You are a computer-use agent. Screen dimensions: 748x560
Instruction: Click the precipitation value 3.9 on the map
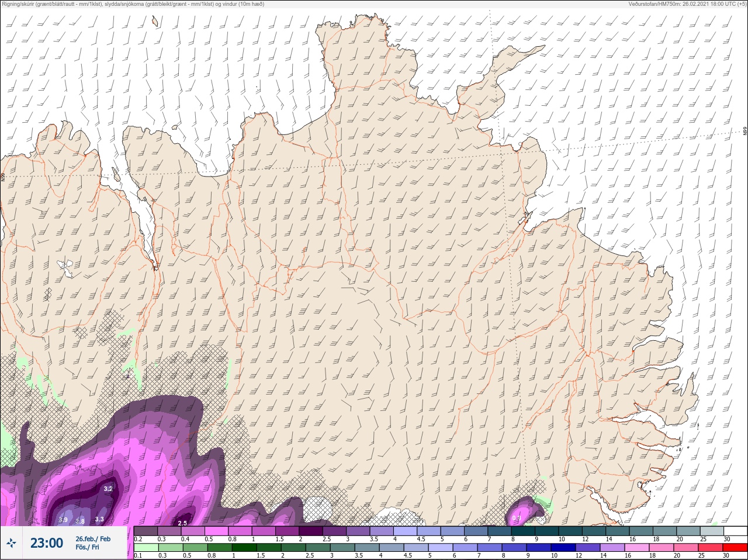pos(63,520)
